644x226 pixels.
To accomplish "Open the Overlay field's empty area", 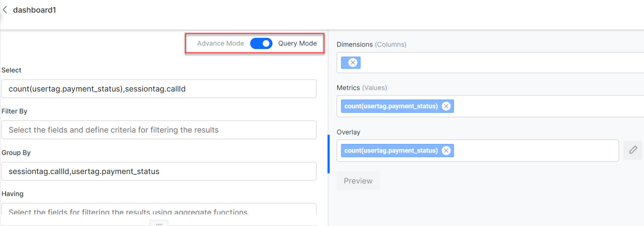I will [534, 151].
